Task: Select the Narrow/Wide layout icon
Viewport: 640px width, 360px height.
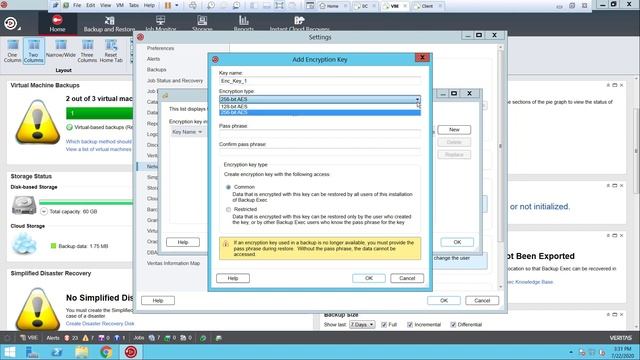Action: [61, 49]
